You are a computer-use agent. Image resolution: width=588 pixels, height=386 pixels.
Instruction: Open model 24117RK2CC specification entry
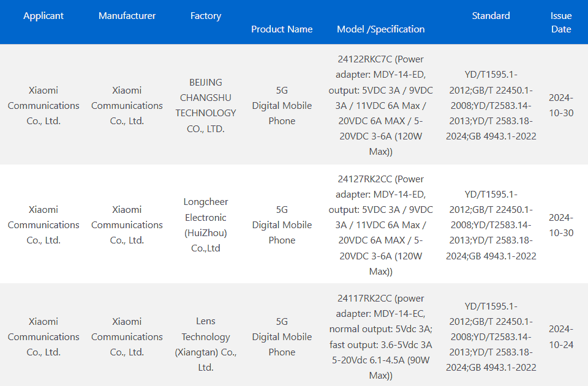pyautogui.click(x=380, y=337)
